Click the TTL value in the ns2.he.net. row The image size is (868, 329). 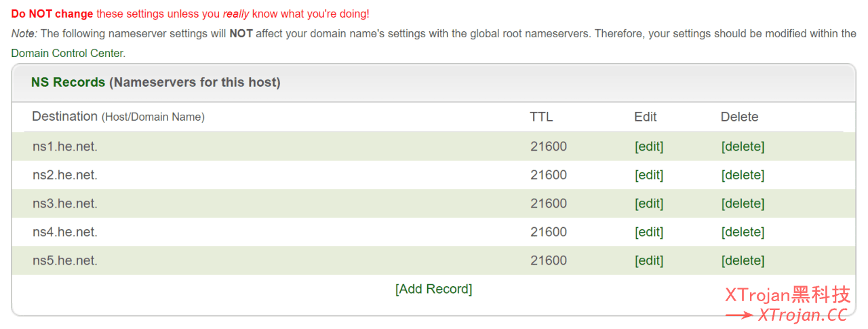[x=548, y=175]
